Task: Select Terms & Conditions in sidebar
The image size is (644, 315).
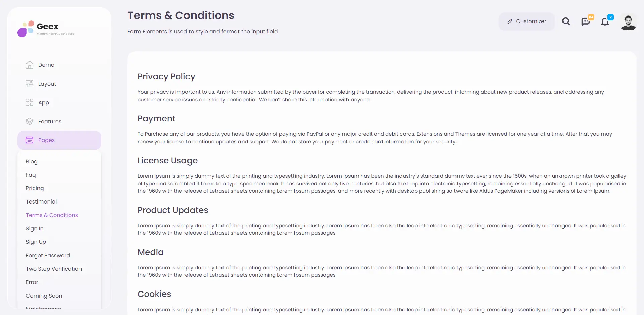Action: pos(52,215)
